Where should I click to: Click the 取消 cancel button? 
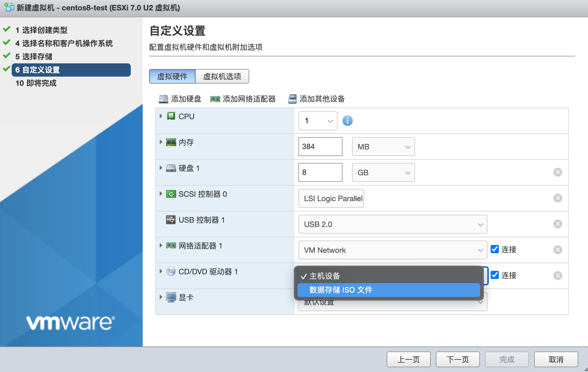click(556, 359)
